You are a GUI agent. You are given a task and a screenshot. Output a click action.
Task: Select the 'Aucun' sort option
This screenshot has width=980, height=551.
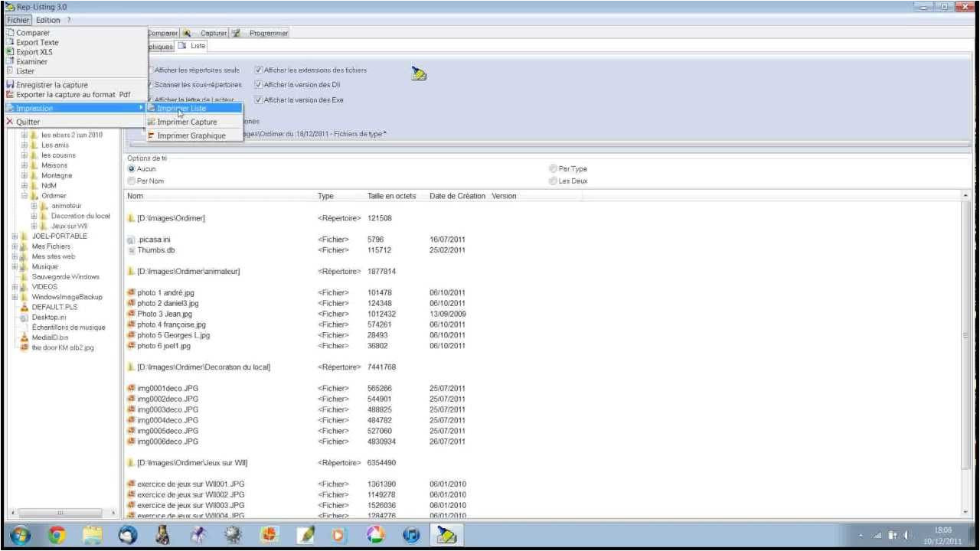click(132, 168)
